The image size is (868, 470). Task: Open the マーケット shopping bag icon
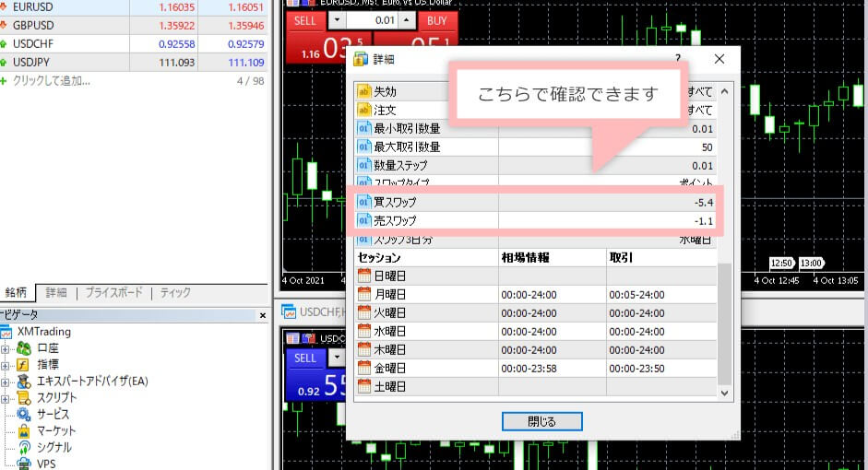click(23, 430)
